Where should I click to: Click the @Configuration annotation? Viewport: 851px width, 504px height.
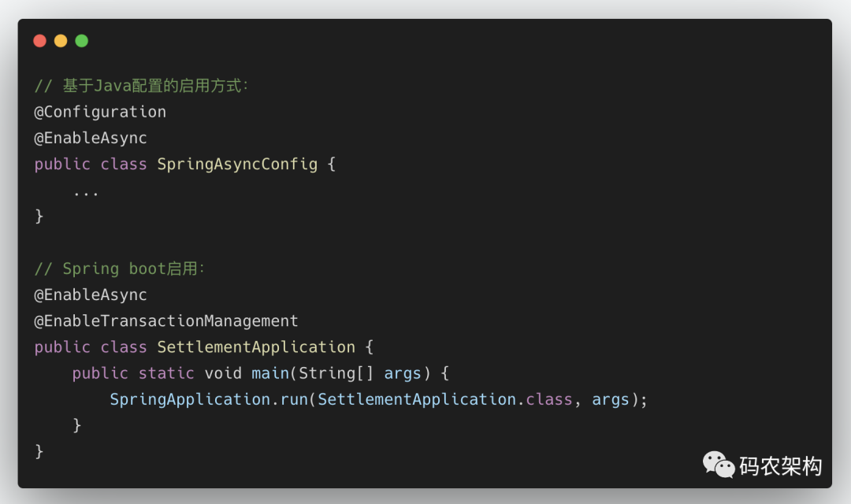click(100, 112)
